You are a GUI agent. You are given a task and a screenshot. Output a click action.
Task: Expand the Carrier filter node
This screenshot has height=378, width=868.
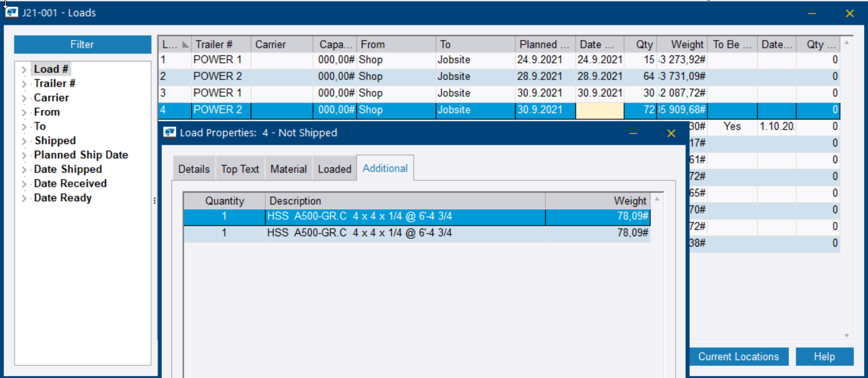(x=24, y=98)
